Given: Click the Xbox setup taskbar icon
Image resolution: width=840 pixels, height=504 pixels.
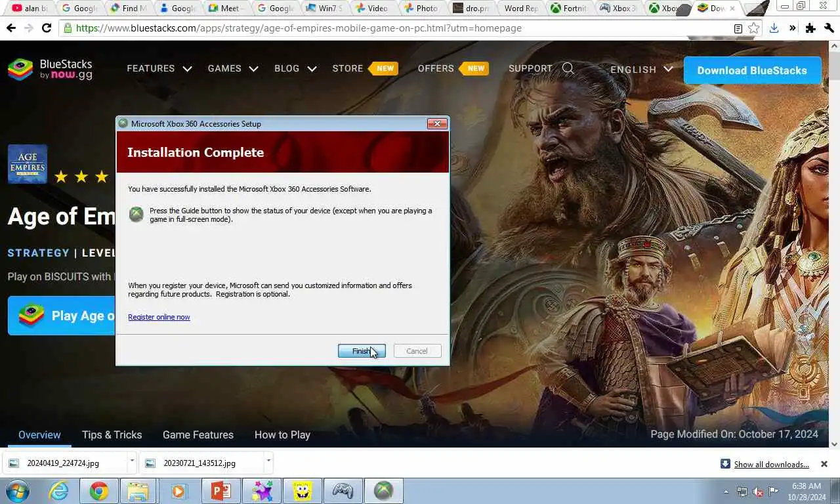Looking at the screenshot, I should tap(384, 491).
